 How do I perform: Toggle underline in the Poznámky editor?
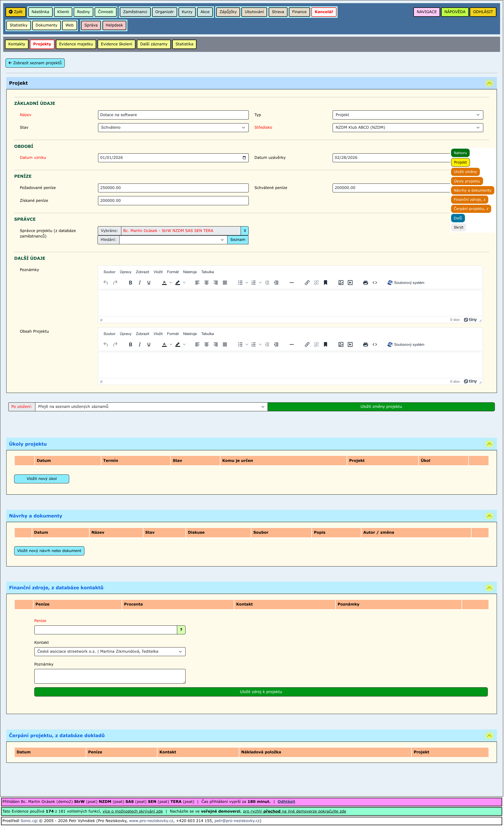coord(149,283)
